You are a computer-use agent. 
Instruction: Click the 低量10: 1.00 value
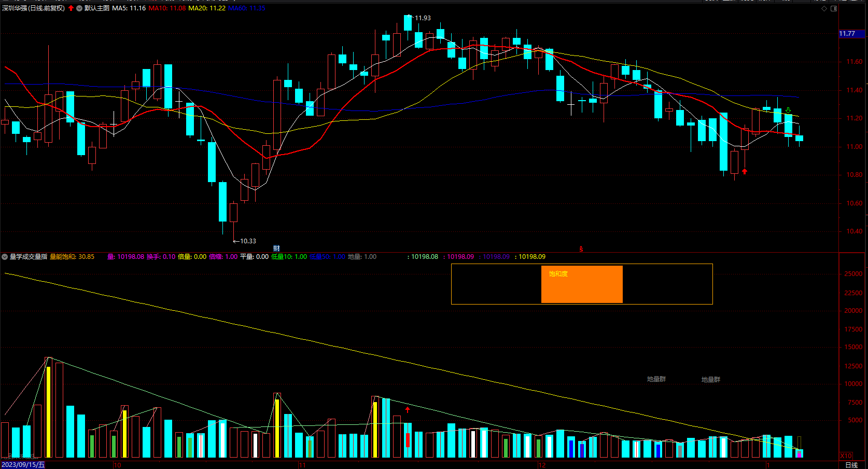[289, 257]
